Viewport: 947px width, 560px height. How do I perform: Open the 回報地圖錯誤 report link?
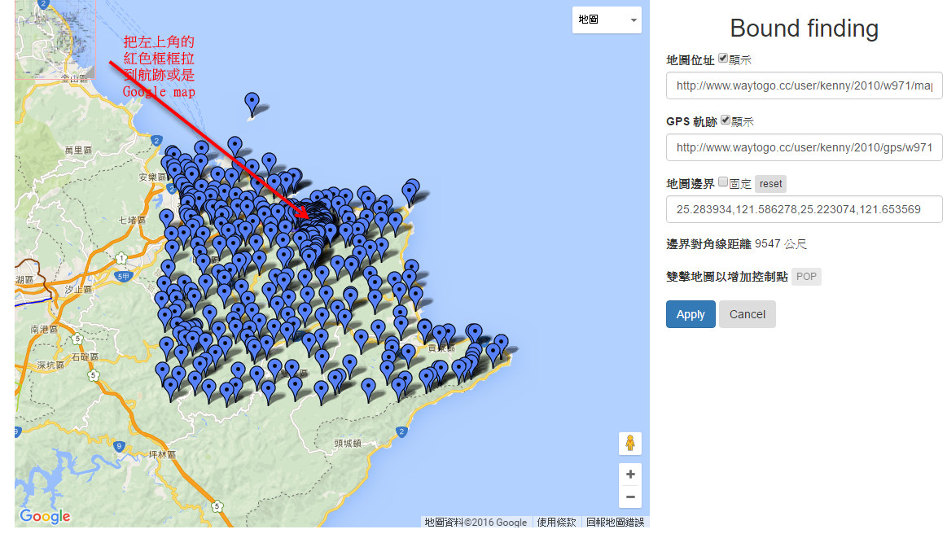[x=615, y=523]
